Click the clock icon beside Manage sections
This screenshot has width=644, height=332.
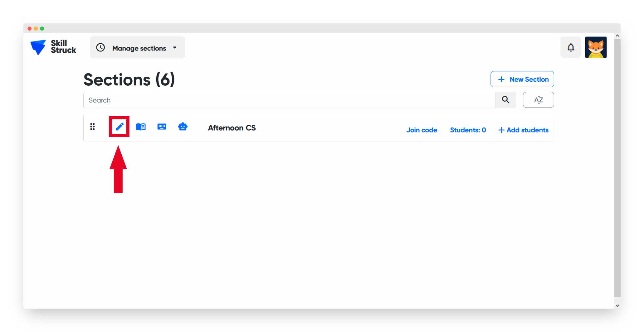click(x=100, y=47)
